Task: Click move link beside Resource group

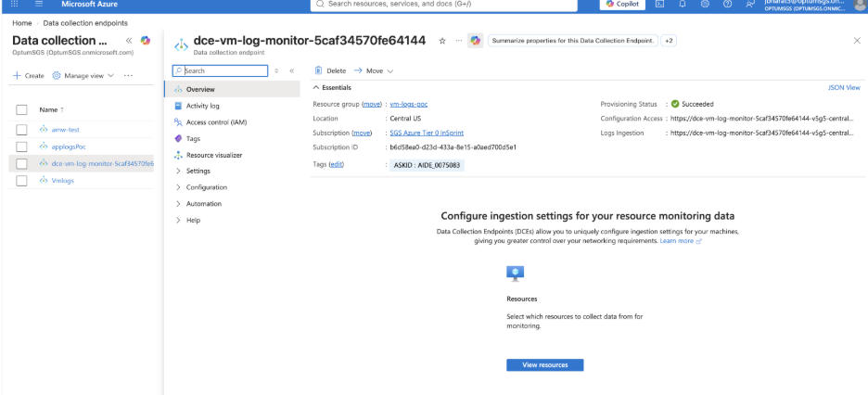Action: coord(372,104)
